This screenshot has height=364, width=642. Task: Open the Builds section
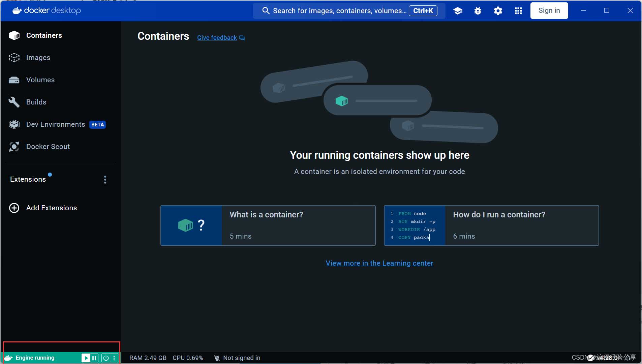[36, 102]
